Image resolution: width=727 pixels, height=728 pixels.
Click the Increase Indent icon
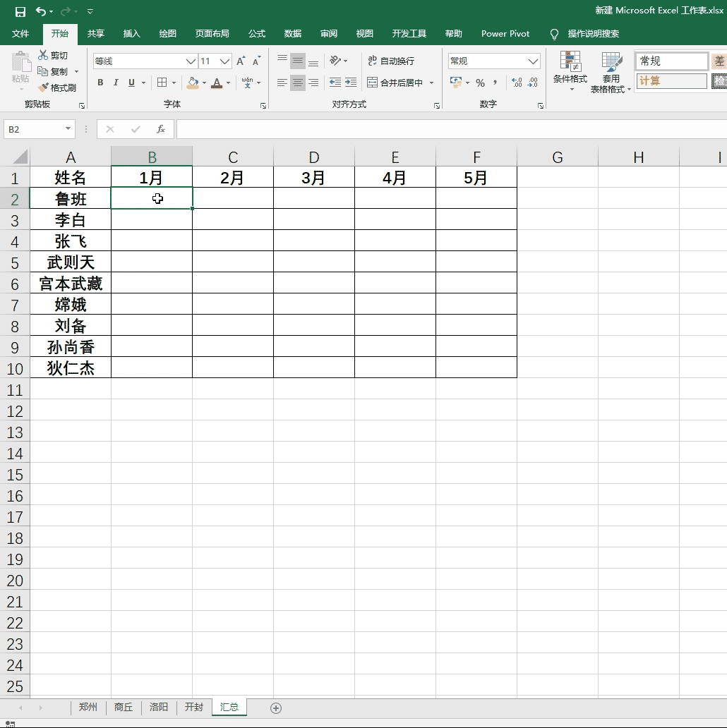coord(351,83)
